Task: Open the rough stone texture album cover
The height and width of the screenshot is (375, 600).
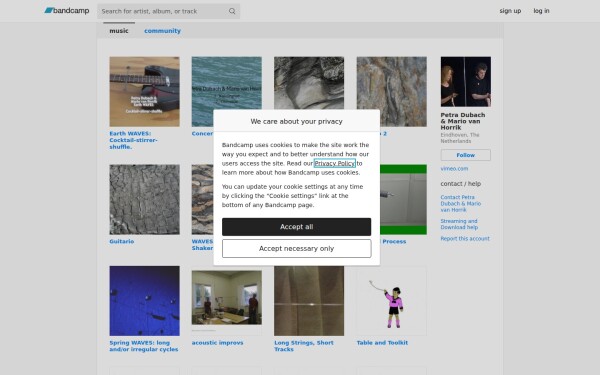Action: click(x=391, y=91)
